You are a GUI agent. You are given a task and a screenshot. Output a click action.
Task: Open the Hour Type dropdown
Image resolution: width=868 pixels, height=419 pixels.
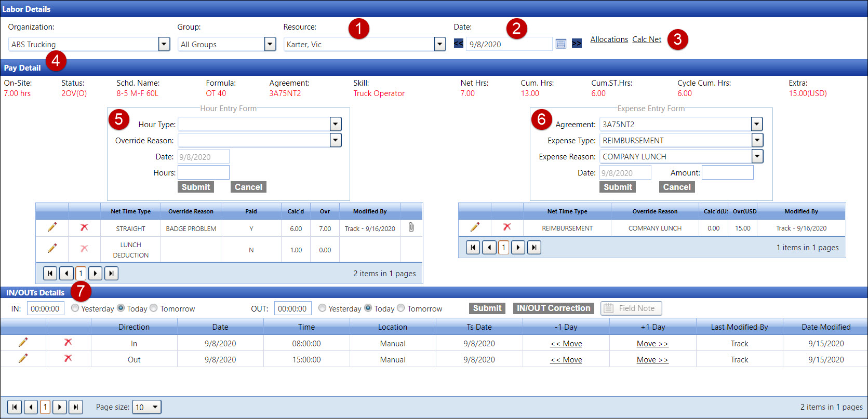click(336, 124)
